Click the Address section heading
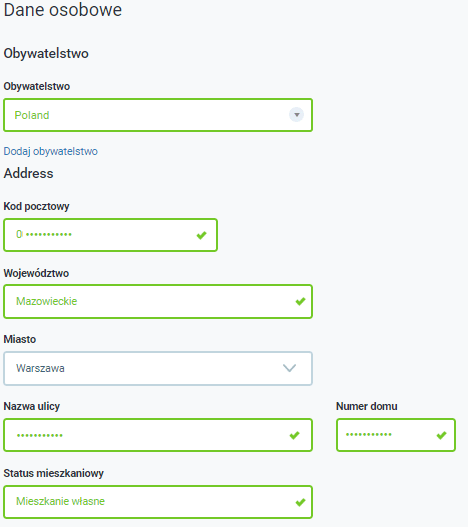The width and height of the screenshot is (468, 527). (x=28, y=173)
